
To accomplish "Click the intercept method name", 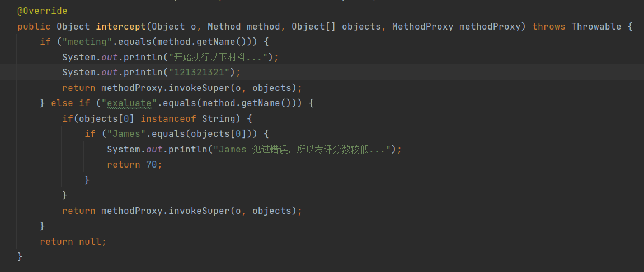I will coord(121,27).
